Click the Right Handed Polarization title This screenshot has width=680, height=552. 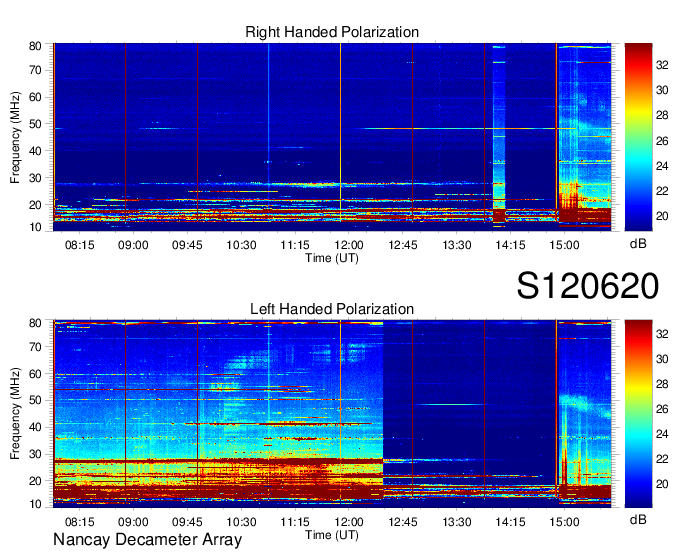tap(332, 32)
